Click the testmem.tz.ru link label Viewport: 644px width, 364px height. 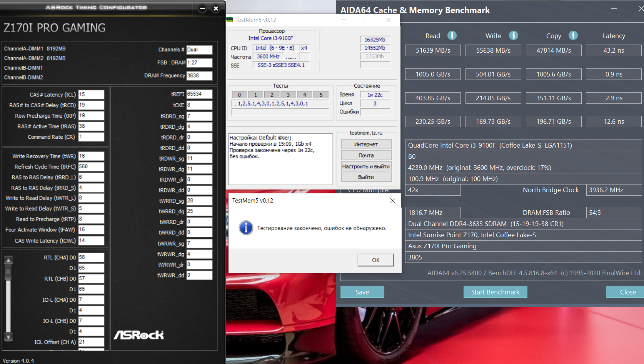coord(366,133)
